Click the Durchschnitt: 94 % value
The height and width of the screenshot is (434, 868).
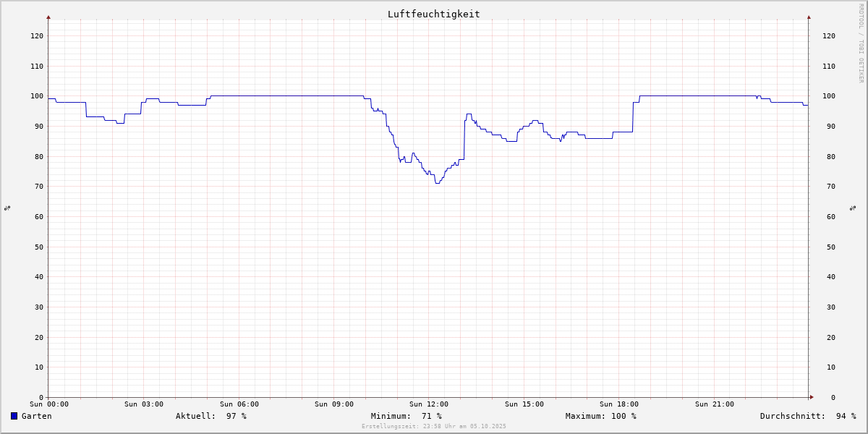(x=808, y=416)
